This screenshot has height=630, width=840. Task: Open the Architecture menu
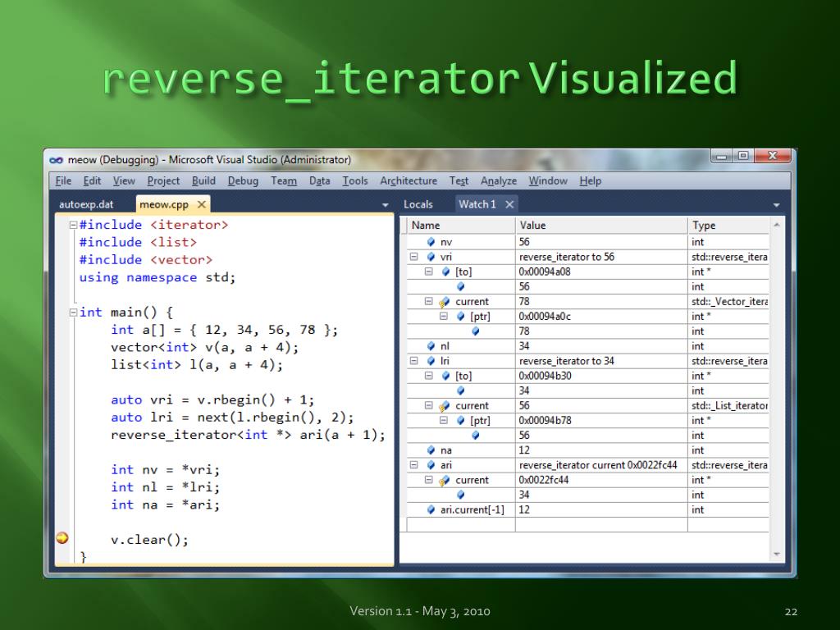click(x=409, y=181)
